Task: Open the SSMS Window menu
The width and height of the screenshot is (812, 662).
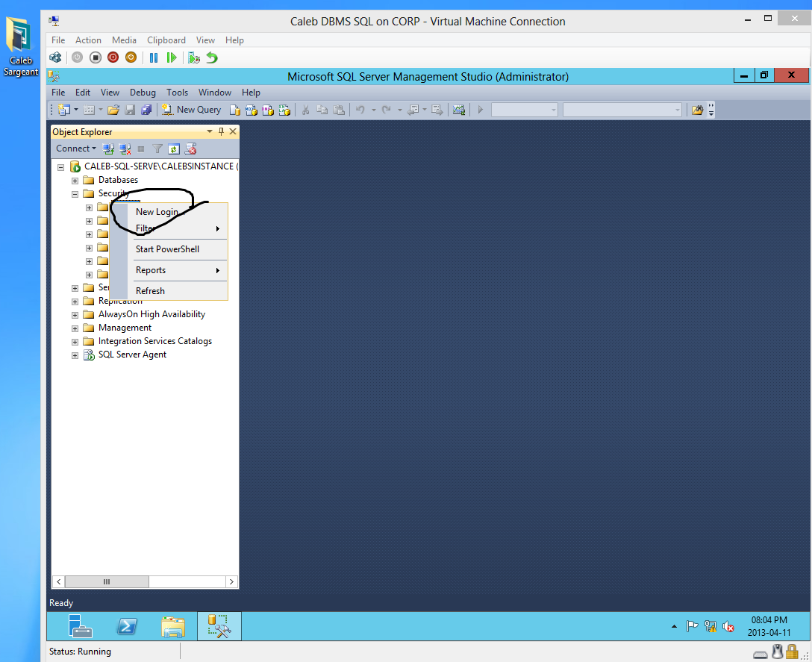Action: tap(214, 93)
